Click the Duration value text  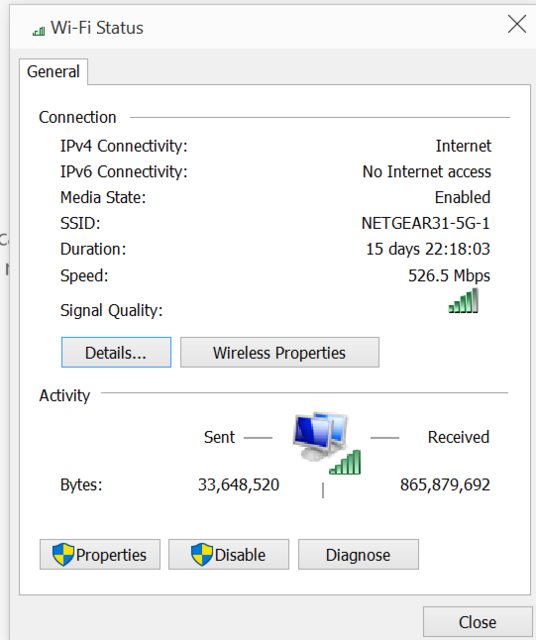428,249
